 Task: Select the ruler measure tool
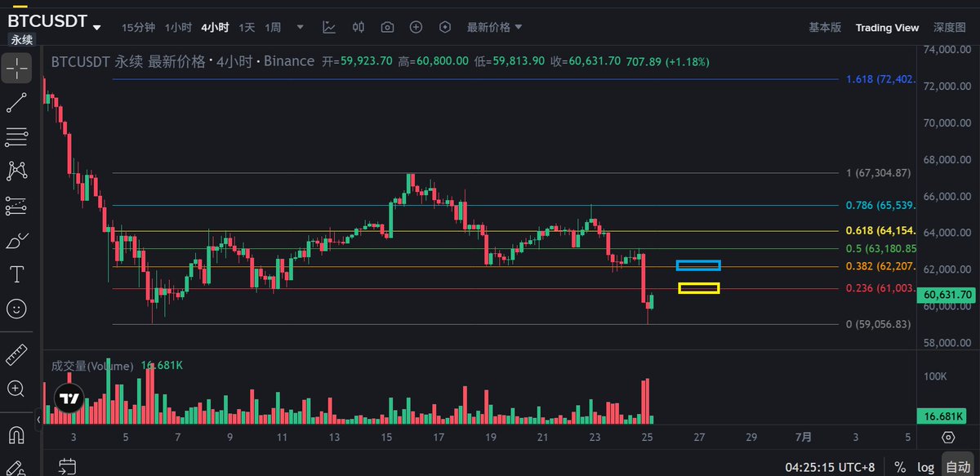[16, 355]
